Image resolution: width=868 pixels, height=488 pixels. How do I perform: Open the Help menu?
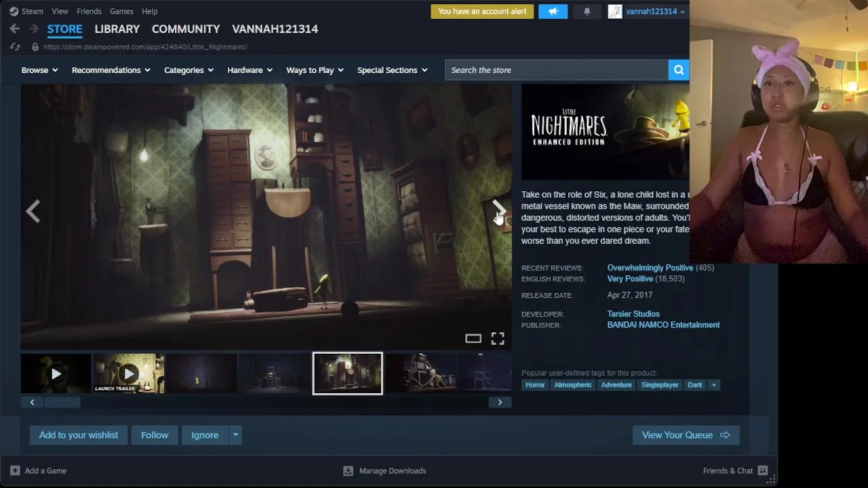tap(149, 11)
